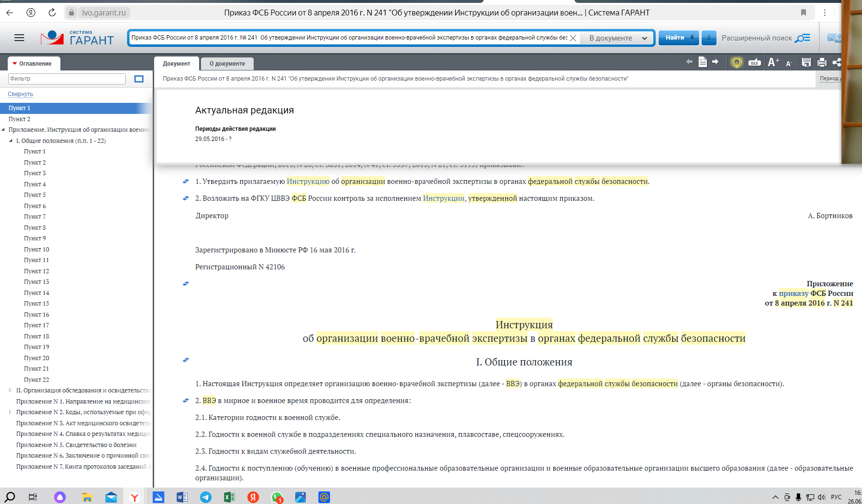Go back with the browser back arrow
The height and width of the screenshot is (504, 862).
tap(10, 13)
